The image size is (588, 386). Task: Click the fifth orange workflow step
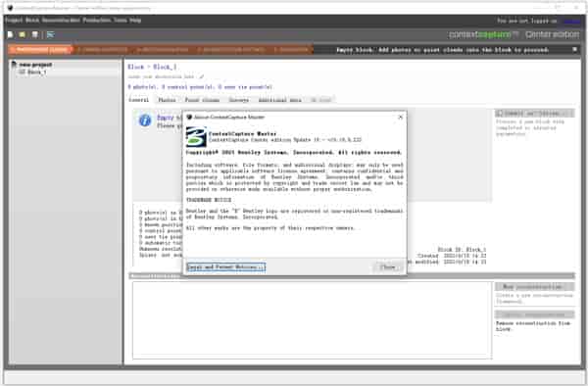coord(291,49)
